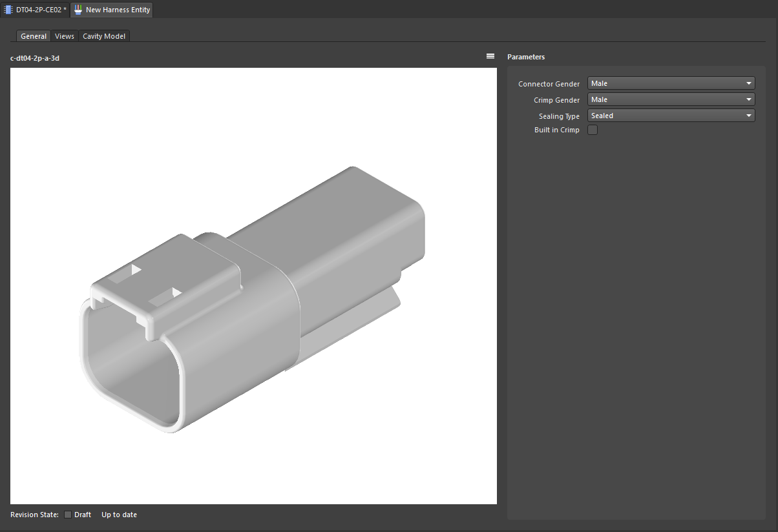Switch to the DT04-2P-CE02 document tab
Viewport: 778px width, 532px height.
[x=35, y=10]
